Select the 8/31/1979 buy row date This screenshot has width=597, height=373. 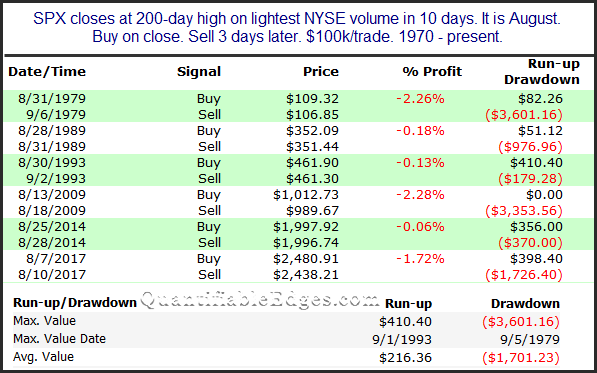[52, 99]
